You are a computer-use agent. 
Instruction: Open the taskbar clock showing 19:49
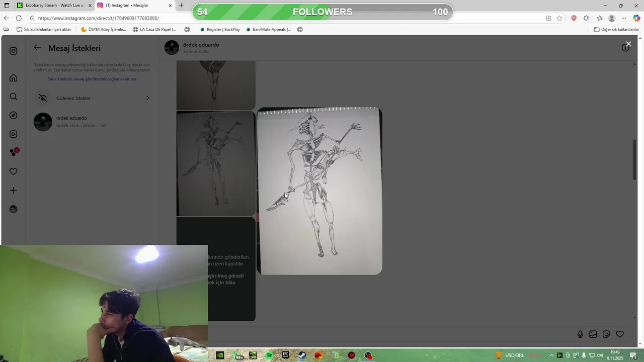tap(615, 355)
